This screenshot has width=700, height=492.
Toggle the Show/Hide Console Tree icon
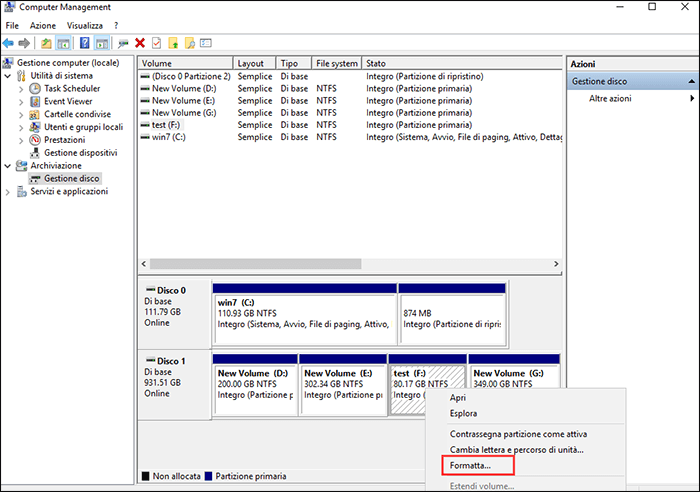(x=63, y=43)
